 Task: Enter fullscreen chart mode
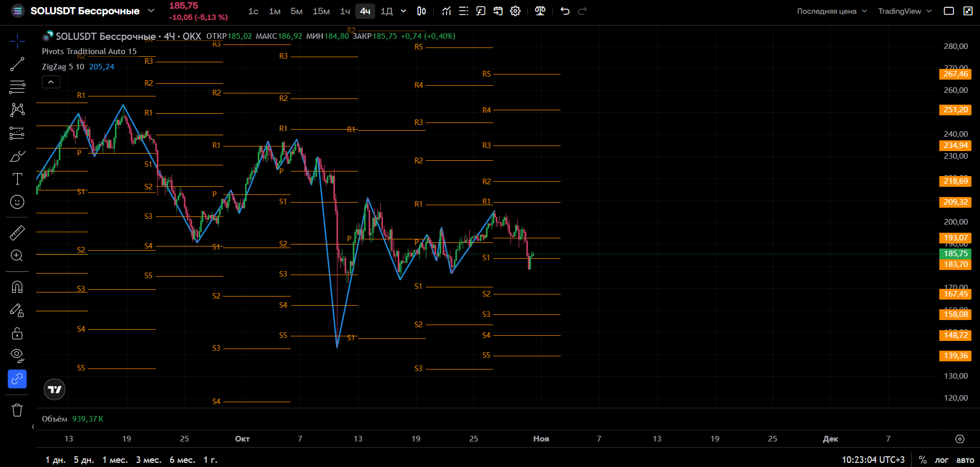[968, 11]
